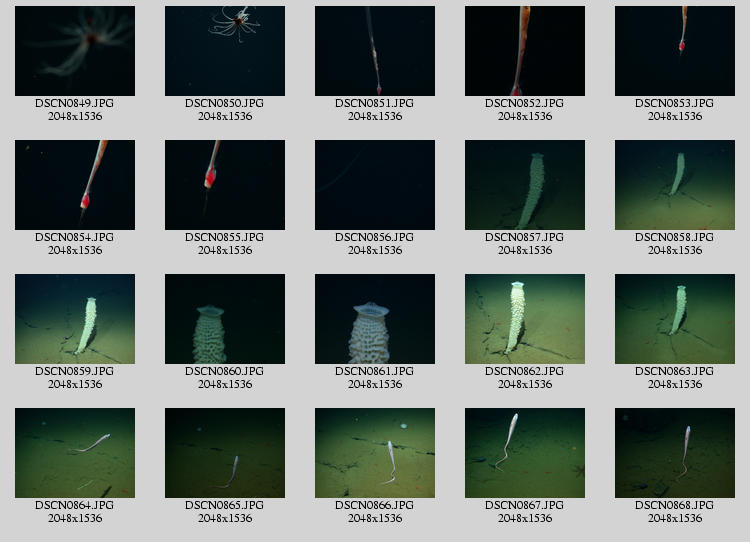Select the DSCN0851.JPG thumbnail

[x=375, y=51]
